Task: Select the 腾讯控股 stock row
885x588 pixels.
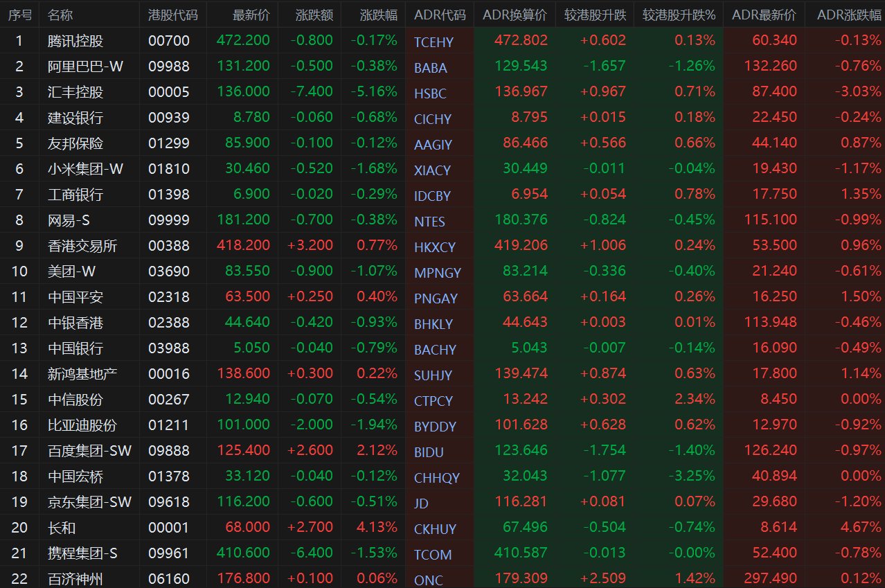Action: tap(442, 41)
